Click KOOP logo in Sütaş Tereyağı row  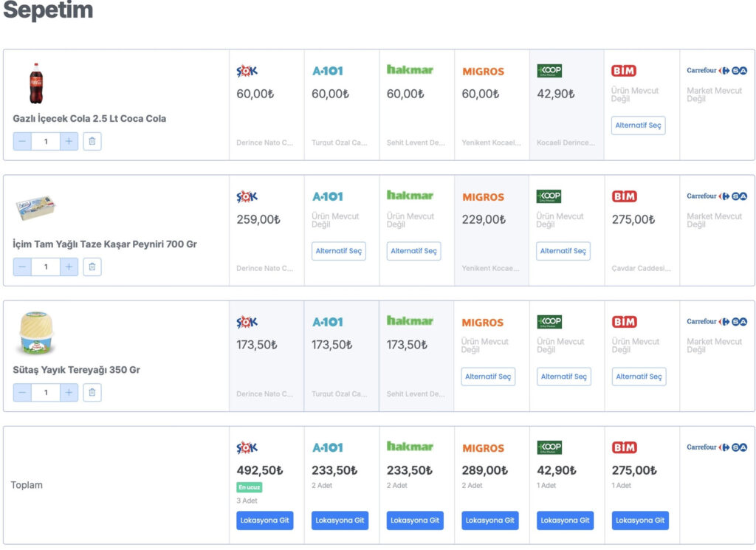549,322
